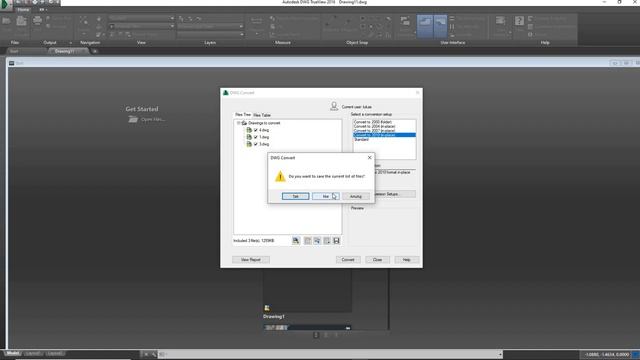Expand the Output panel arrow
The width and height of the screenshot is (640, 360).
70,42
